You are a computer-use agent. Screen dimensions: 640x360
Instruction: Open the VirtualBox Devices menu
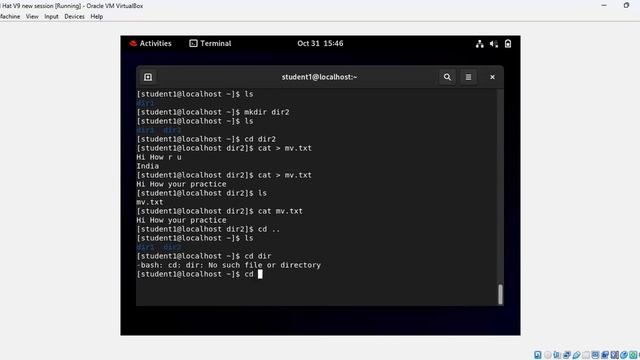click(x=74, y=16)
